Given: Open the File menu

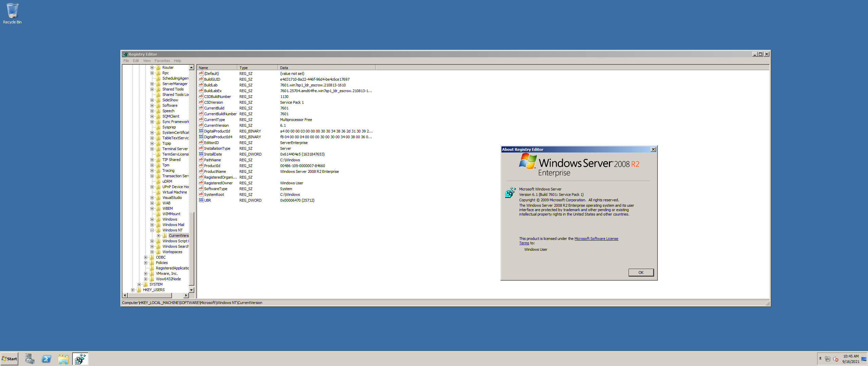Looking at the screenshot, I should pos(126,61).
